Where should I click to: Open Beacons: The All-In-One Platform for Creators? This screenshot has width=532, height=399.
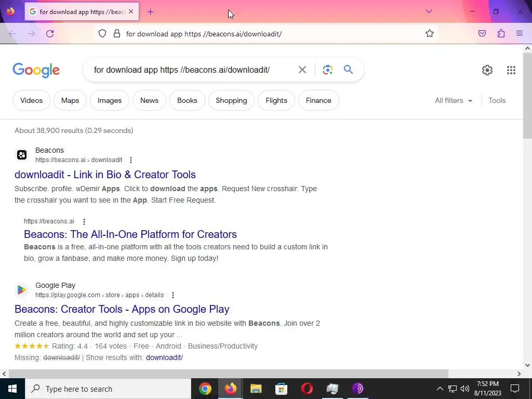130,234
